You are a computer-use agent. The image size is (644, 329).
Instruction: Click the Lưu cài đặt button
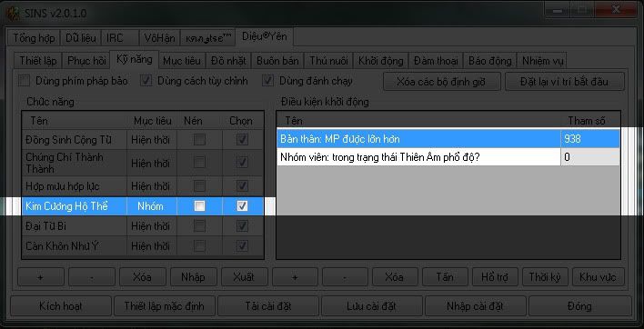(x=371, y=306)
